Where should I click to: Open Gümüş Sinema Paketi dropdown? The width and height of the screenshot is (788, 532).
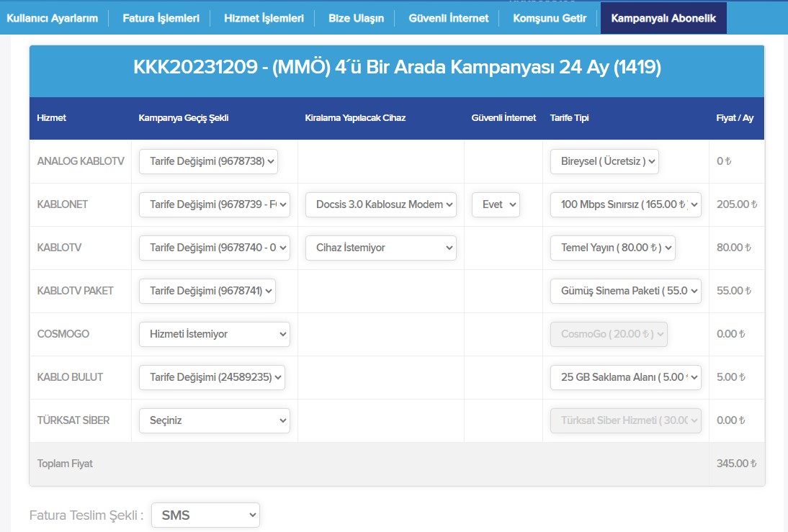(626, 291)
